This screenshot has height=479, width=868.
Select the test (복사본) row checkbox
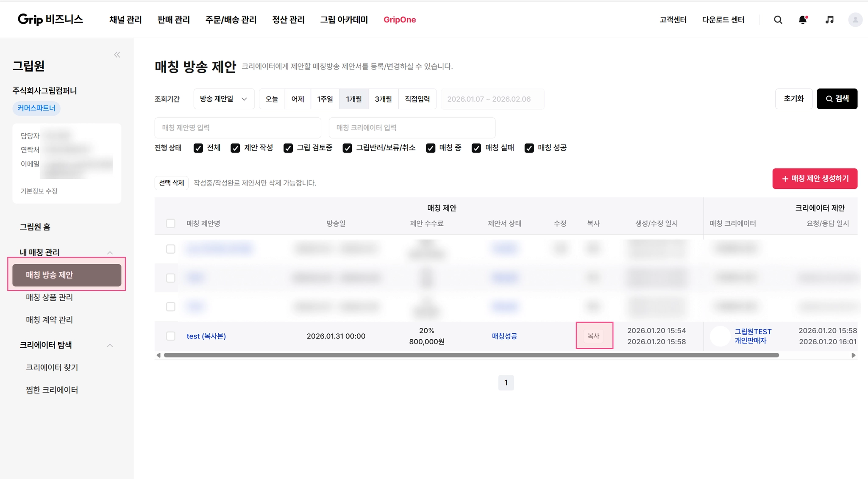[170, 336]
